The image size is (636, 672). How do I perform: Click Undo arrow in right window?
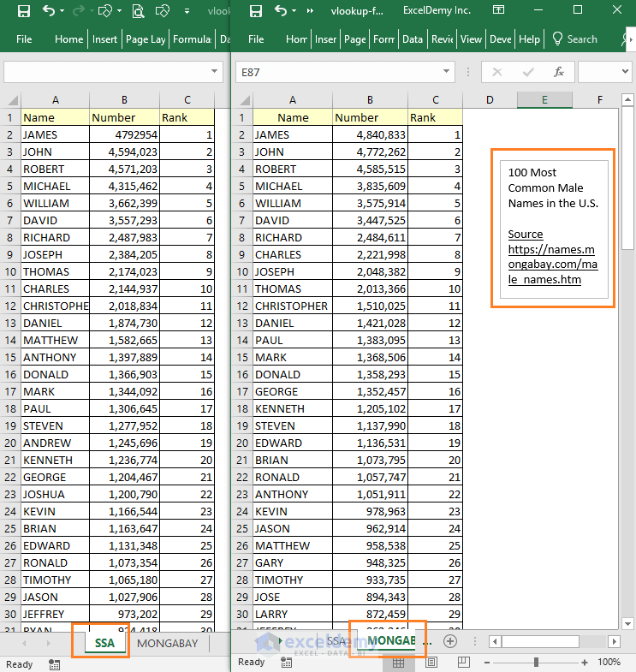(279, 12)
